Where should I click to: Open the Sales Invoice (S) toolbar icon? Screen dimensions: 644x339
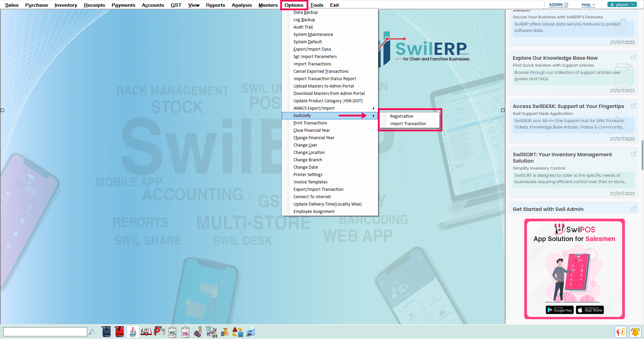coord(106,332)
